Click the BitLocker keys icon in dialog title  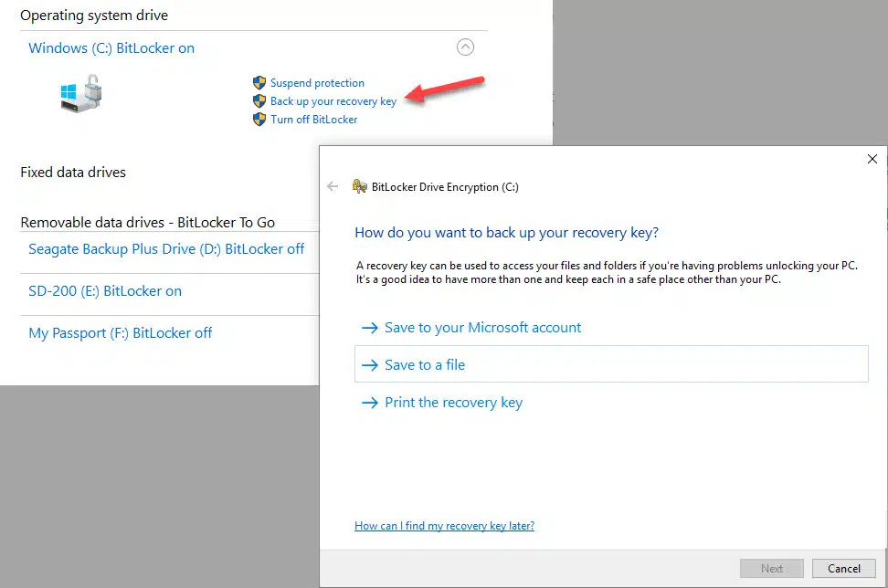point(360,186)
